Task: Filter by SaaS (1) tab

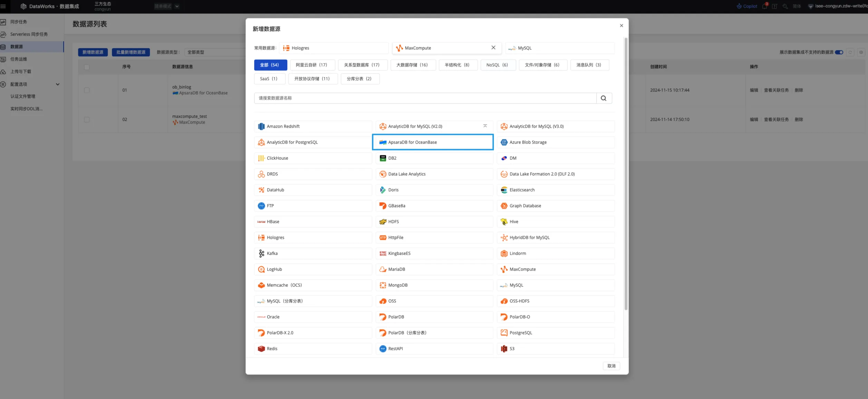Action: 269,79
